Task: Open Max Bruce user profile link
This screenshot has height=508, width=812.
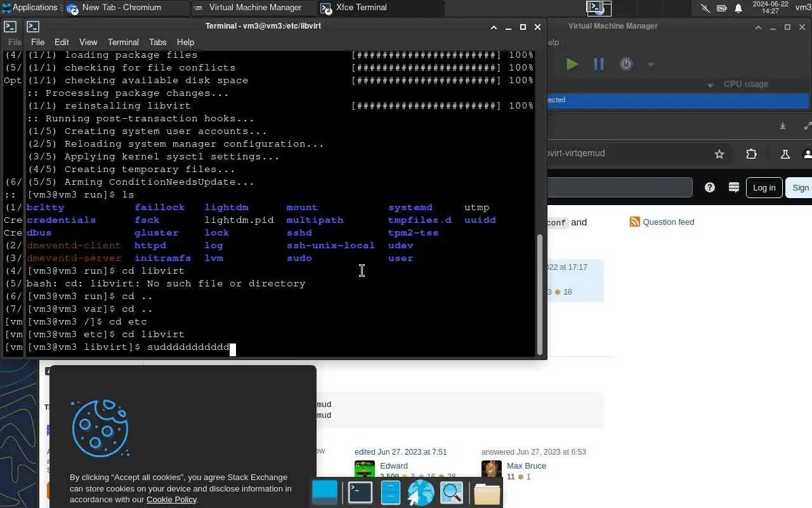Action: (527, 465)
